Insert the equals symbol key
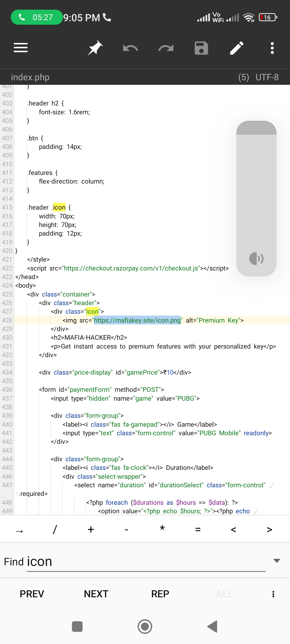 (198, 530)
